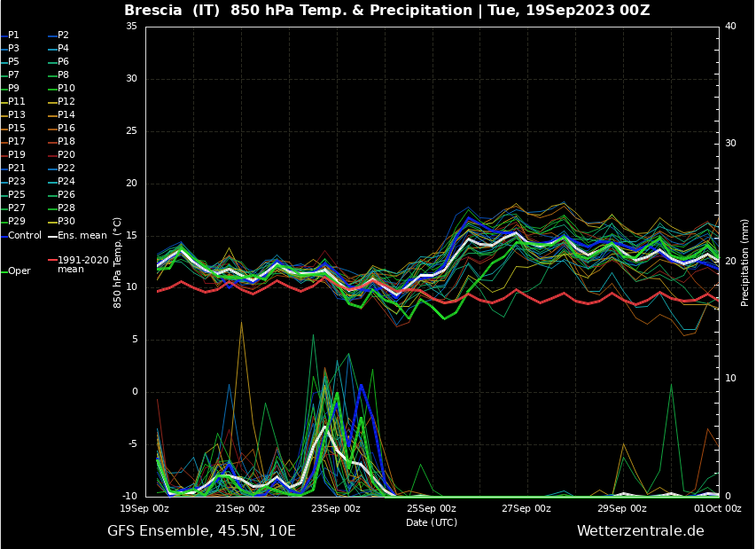The width and height of the screenshot is (756, 549).
Task: Click the 40 tick on precipitation axis
Action: 730,26
